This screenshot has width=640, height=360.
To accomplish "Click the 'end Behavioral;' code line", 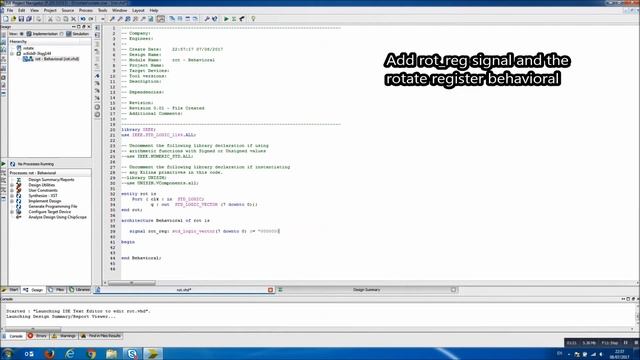I will click(141, 258).
